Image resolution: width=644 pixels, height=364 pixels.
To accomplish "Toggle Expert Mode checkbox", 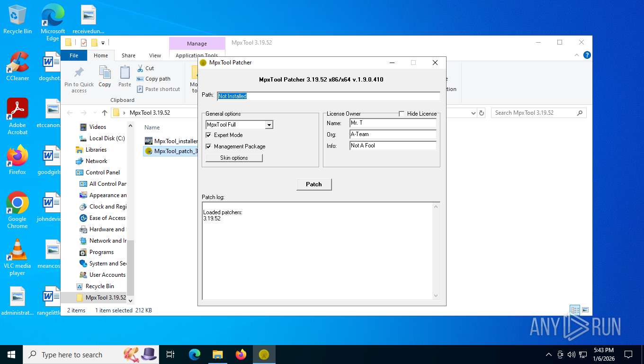I will click(x=208, y=135).
